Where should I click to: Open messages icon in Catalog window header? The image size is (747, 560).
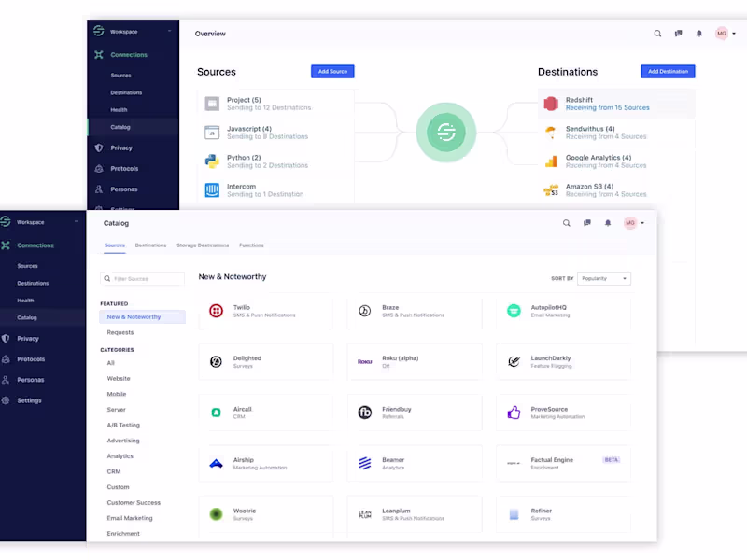point(587,223)
